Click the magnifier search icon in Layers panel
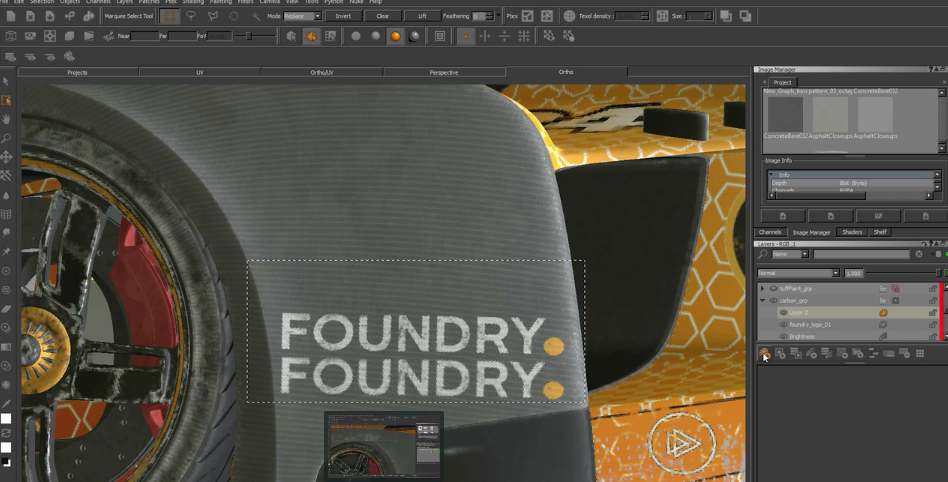Image resolution: width=948 pixels, height=482 pixels. (762, 254)
